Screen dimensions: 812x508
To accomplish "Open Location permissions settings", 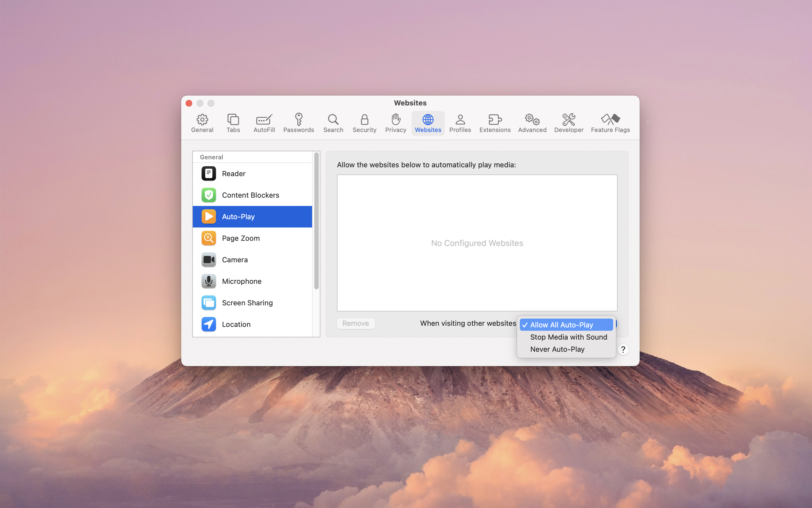I will (236, 324).
